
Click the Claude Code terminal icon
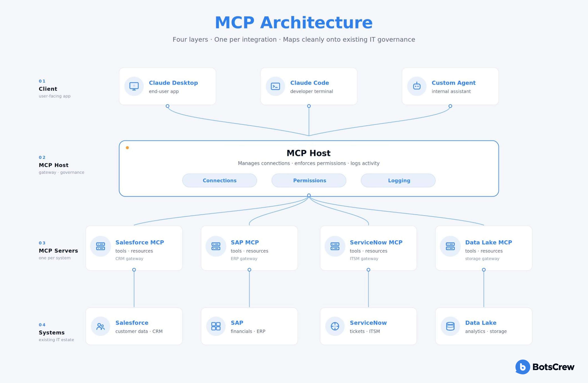click(275, 86)
